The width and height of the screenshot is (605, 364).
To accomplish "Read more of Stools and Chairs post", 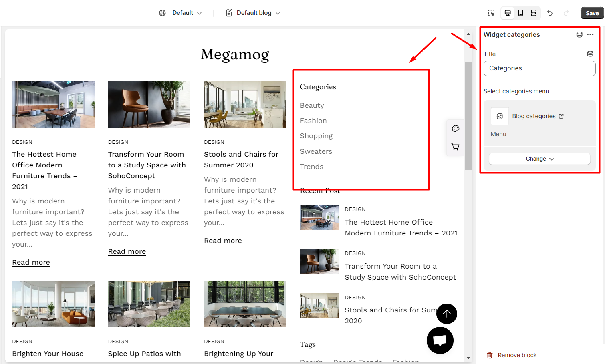I will 223,241.
